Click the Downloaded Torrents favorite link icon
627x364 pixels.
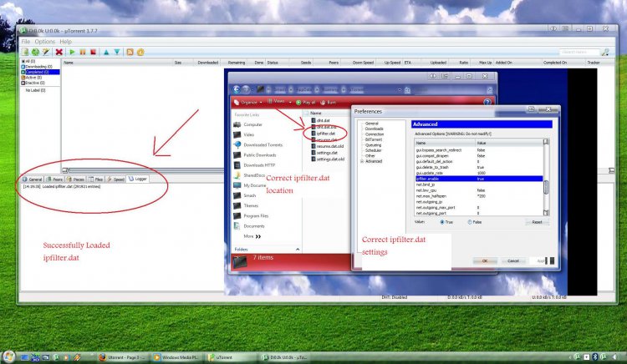(237, 144)
